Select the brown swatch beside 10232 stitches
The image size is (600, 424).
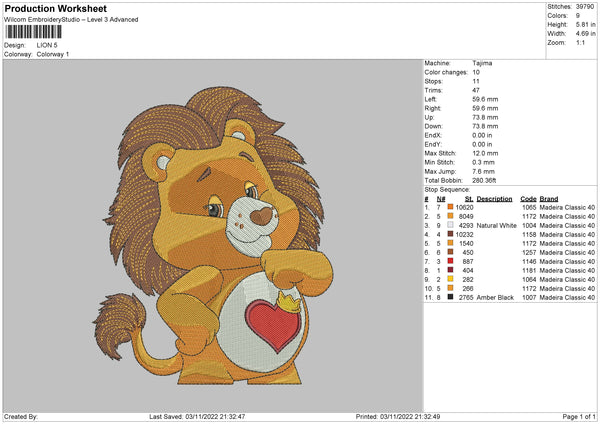[x=450, y=234]
